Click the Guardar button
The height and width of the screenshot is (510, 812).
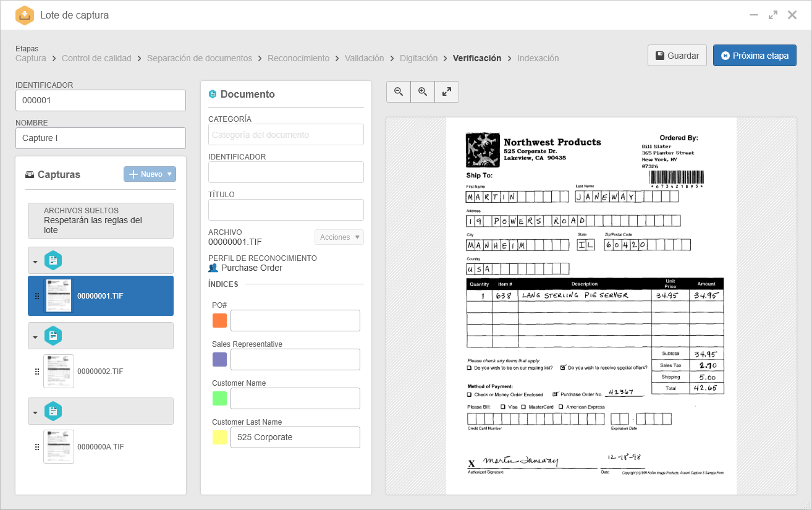[677, 55]
